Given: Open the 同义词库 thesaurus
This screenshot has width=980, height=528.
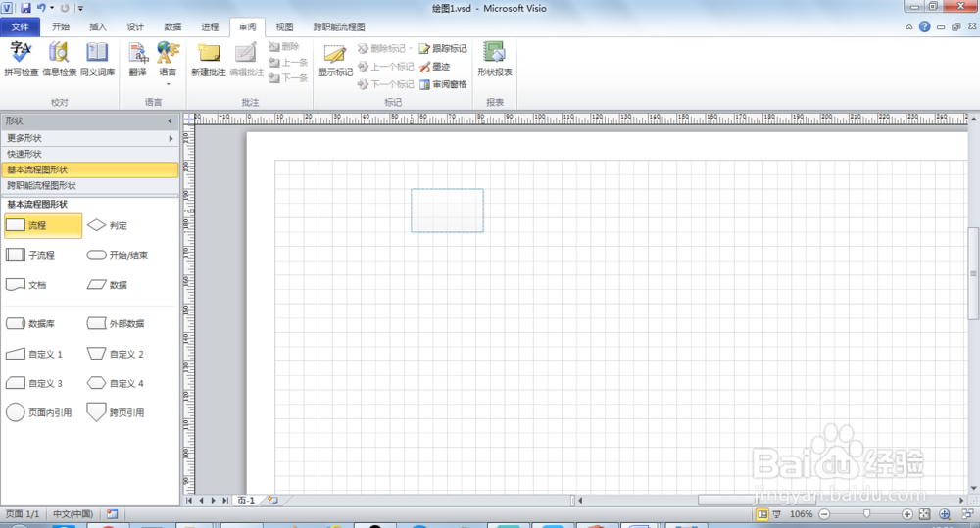Looking at the screenshot, I should tap(97, 60).
